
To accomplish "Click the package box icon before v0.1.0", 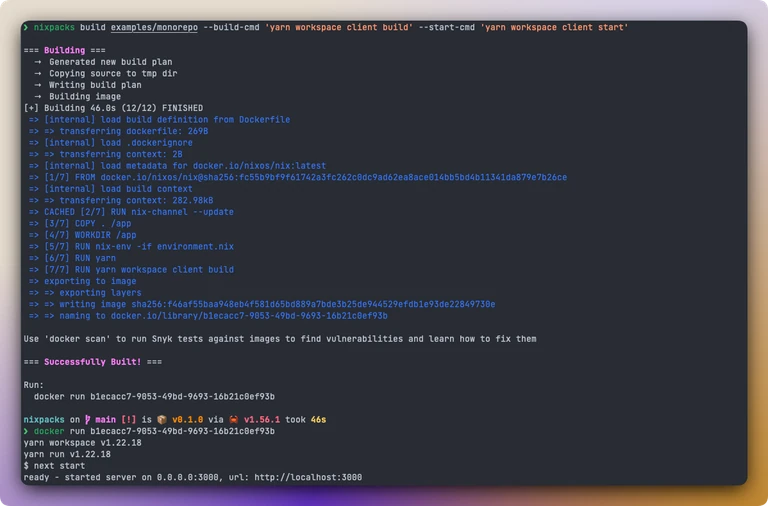I will pyautogui.click(x=162, y=420).
